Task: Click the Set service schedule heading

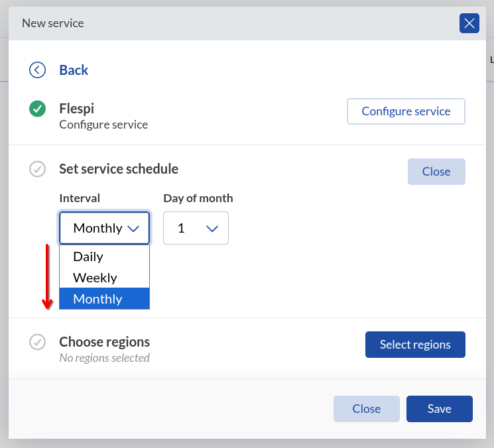Action: tap(119, 169)
